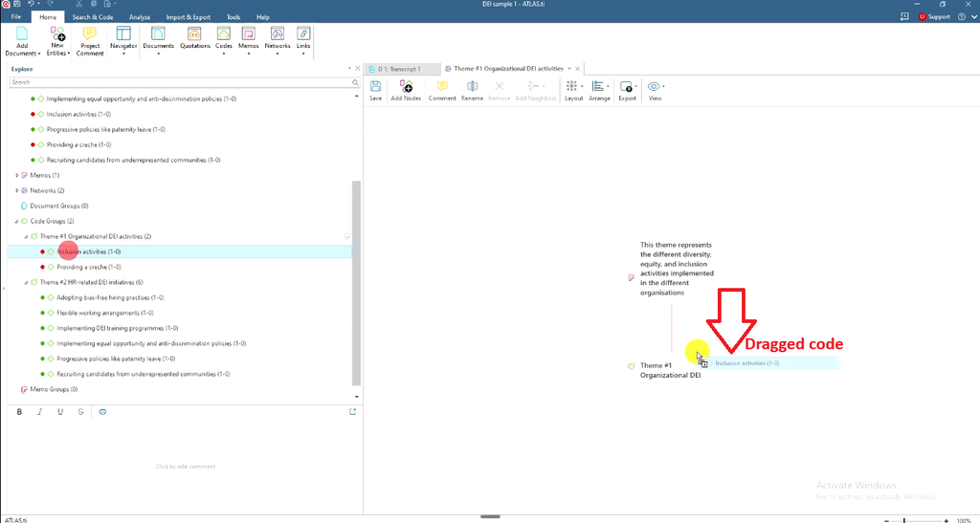Toggle italic in comment editor
The width and height of the screenshot is (980, 523).
[x=40, y=412]
